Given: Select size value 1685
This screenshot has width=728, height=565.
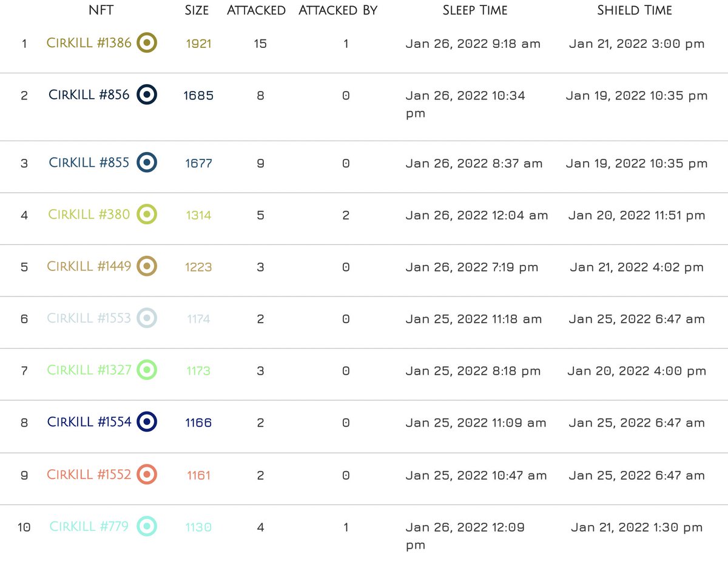Looking at the screenshot, I should point(198,96).
